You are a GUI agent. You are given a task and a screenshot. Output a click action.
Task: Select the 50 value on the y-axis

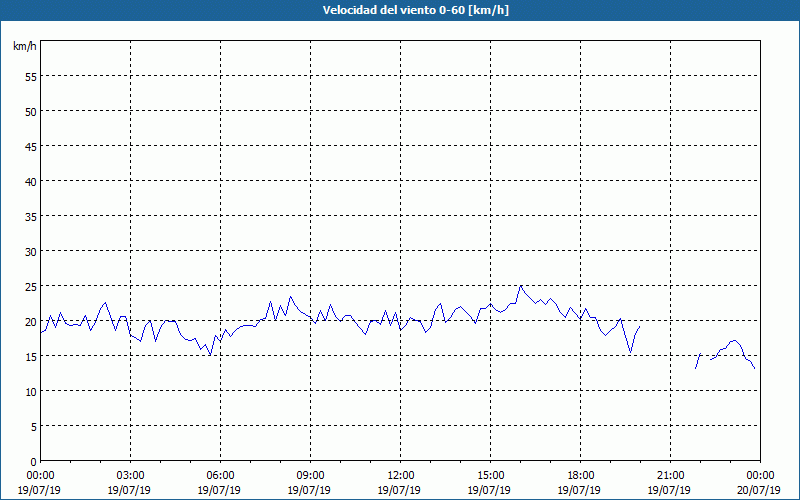[31, 111]
